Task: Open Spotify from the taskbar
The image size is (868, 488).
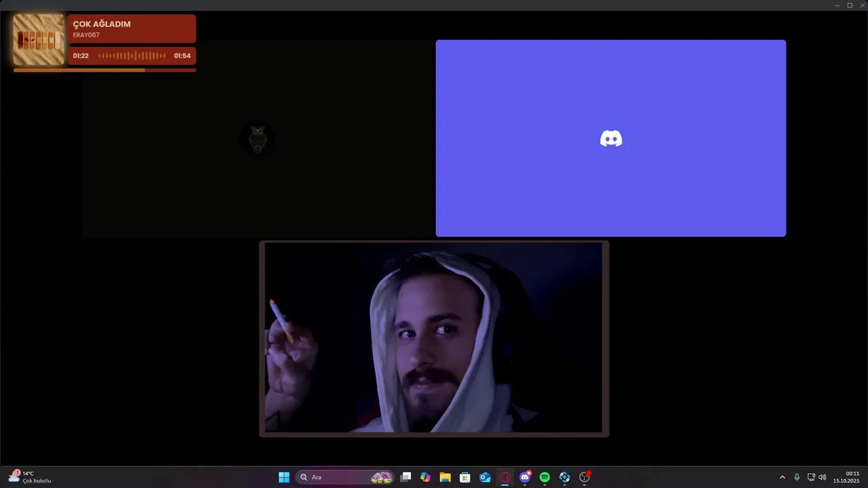Action: click(545, 477)
